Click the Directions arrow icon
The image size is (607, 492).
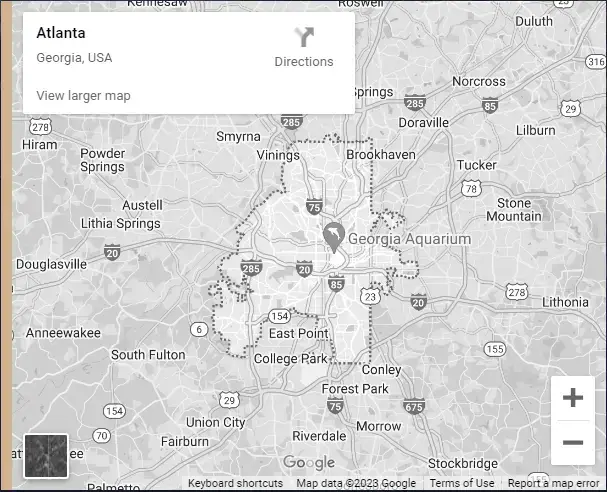click(304, 38)
